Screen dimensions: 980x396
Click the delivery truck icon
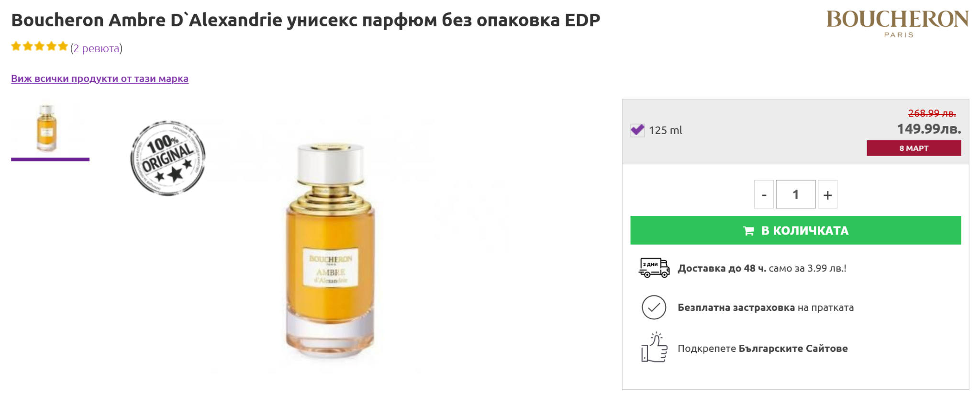point(654,268)
